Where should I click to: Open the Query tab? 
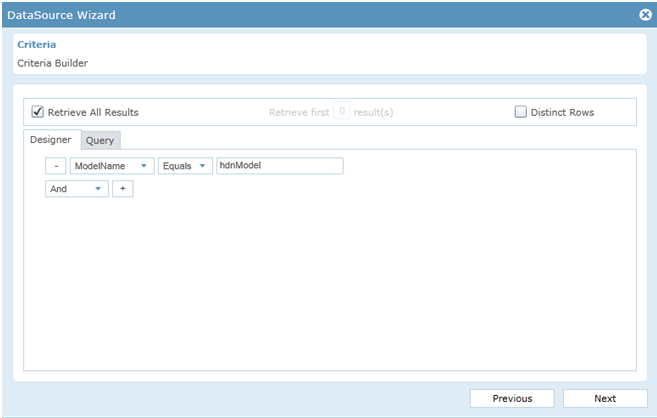[100, 140]
